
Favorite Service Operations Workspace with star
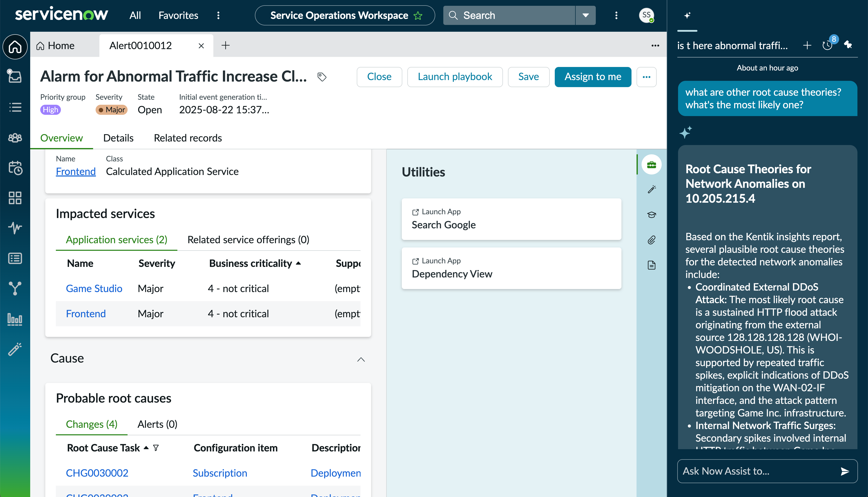418,16
